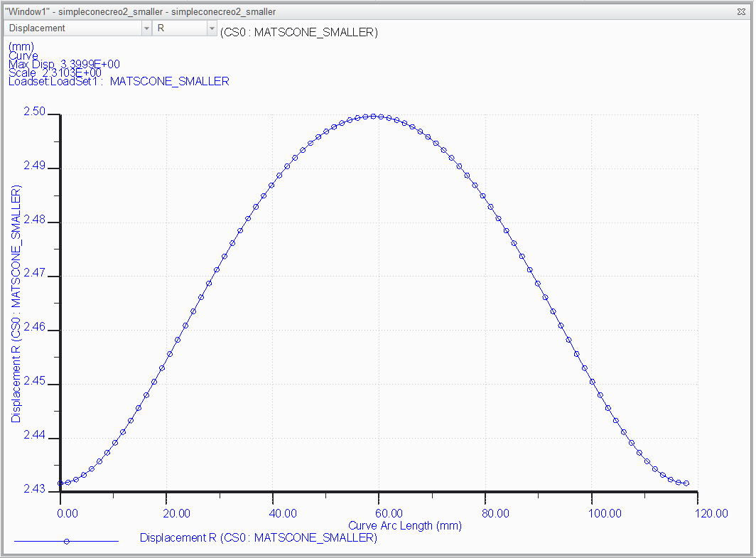
Task: Click the legend line sample marker
Action: (67, 542)
